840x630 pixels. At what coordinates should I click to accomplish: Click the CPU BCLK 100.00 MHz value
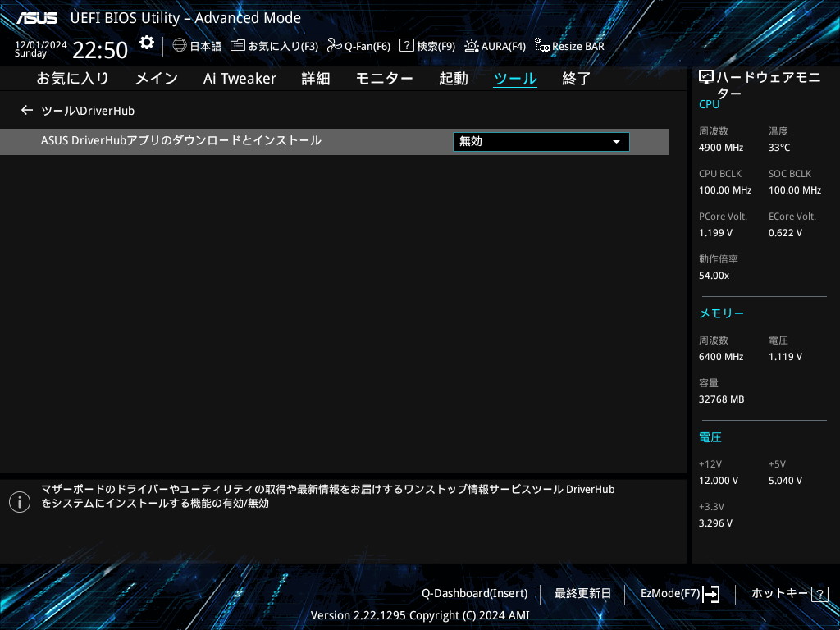pyautogui.click(x=725, y=190)
